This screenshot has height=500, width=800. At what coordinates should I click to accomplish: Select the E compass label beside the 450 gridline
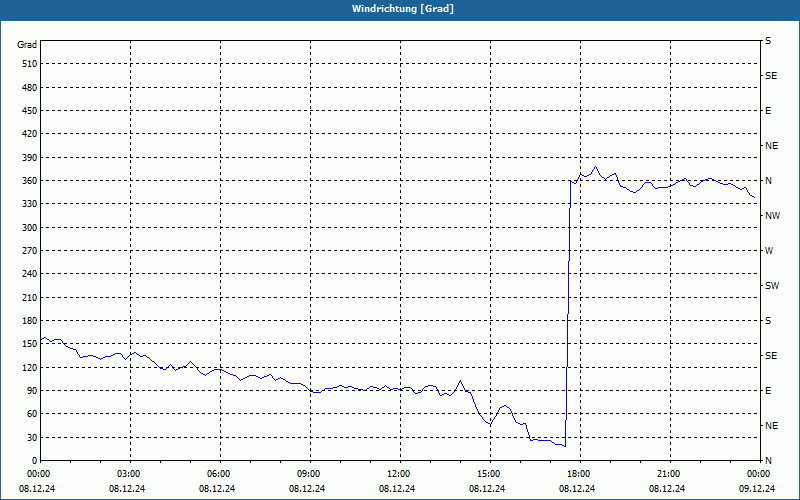tap(768, 111)
